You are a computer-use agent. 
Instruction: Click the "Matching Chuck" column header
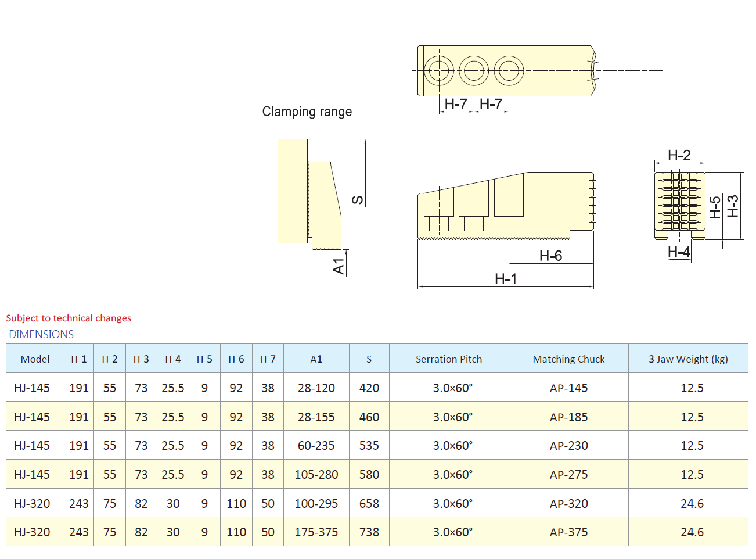pyautogui.click(x=568, y=359)
